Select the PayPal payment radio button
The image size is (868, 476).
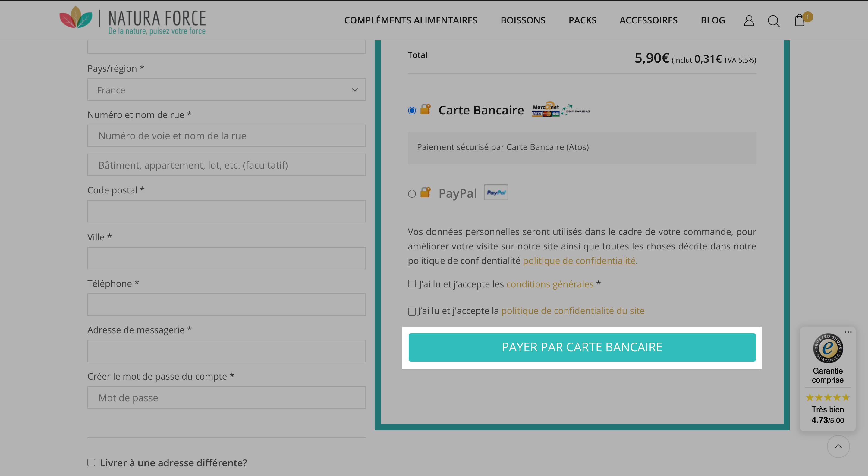pyautogui.click(x=412, y=194)
